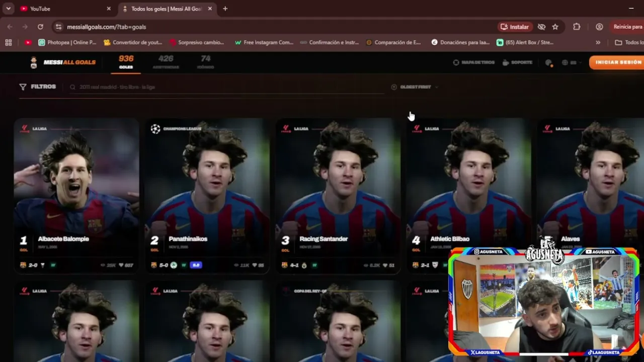Click the Champions League icon on card 2
Viewport: 644px width, 362px height.
pos(155,129)
